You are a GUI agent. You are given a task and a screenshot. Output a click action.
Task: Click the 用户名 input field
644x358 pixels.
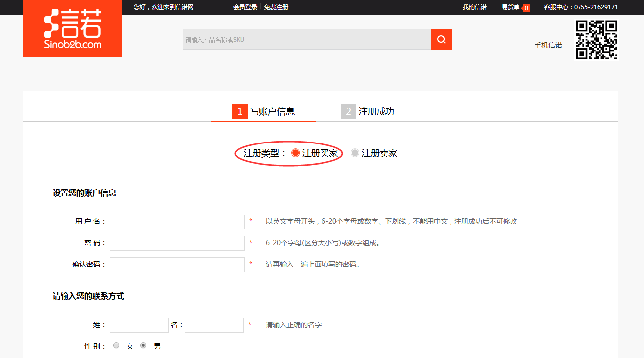[177, 222]
